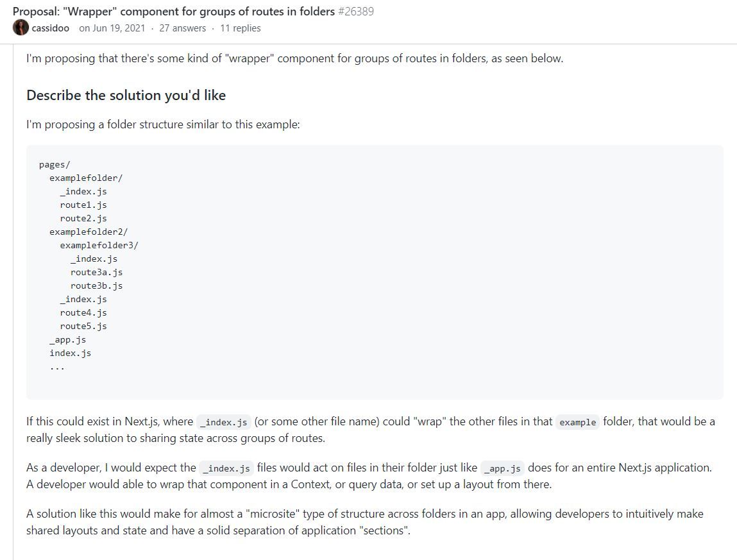Click the inline _app.js code in the paragraph
The image size is (737, 560).
[502, 468]
